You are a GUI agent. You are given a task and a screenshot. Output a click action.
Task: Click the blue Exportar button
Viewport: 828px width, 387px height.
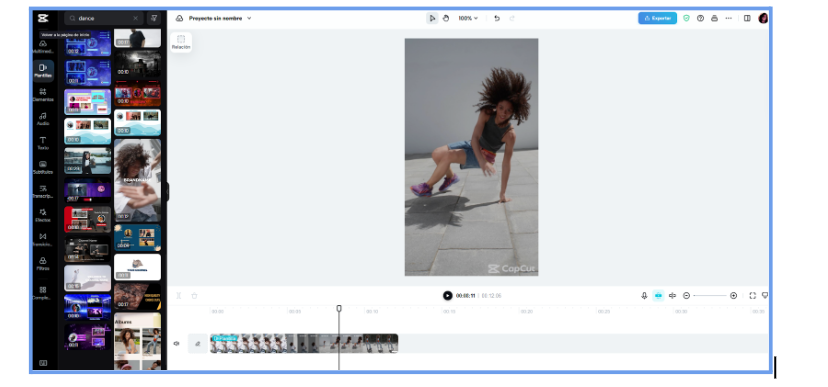click(x=657, y=18)
